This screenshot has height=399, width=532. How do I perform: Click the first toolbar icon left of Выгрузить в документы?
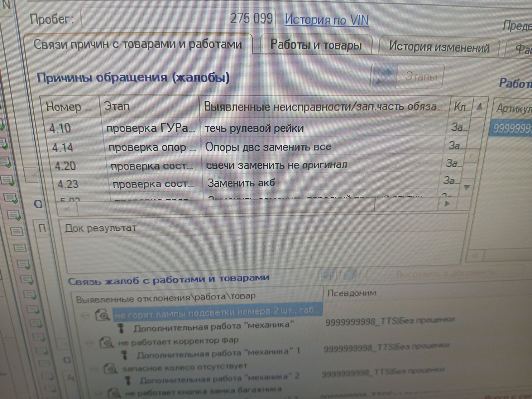(x=328, y=275)
